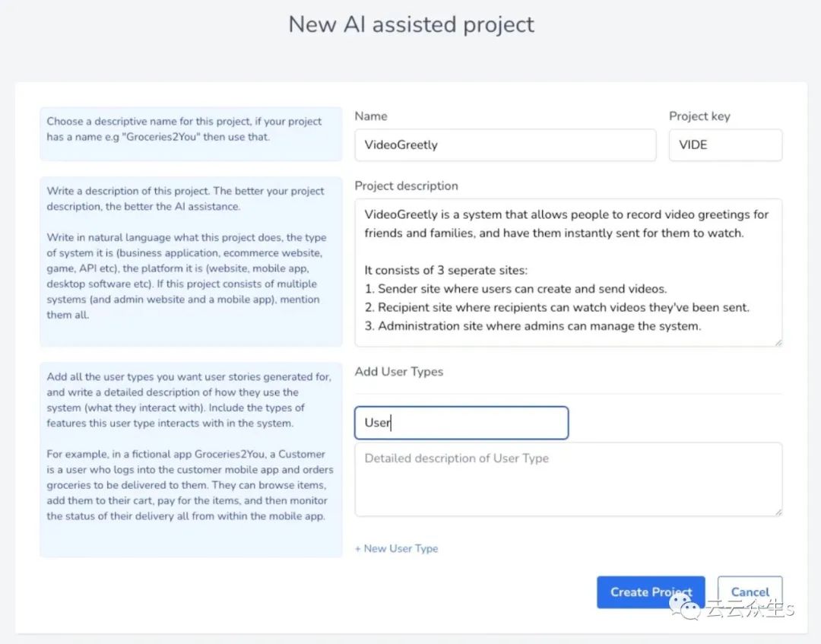
Task: Click the help panel about choosing a descriptive name
Action: click(x=191, y=133)
